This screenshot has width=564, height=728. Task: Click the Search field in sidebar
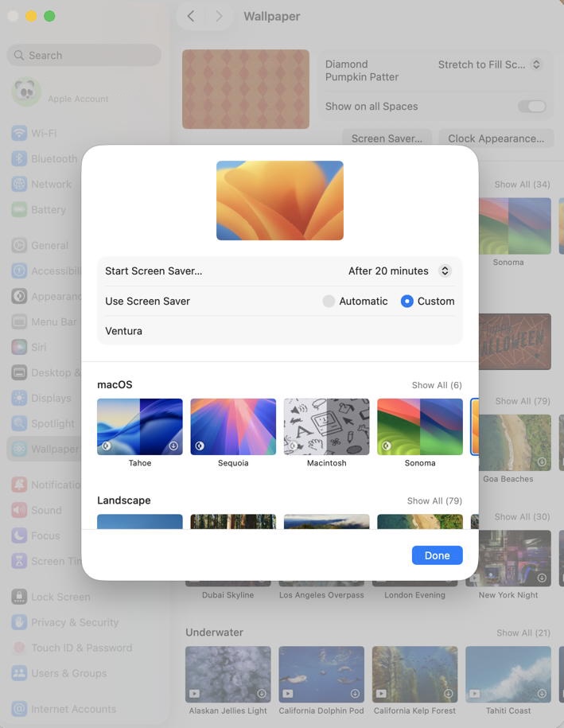point(84,55)
